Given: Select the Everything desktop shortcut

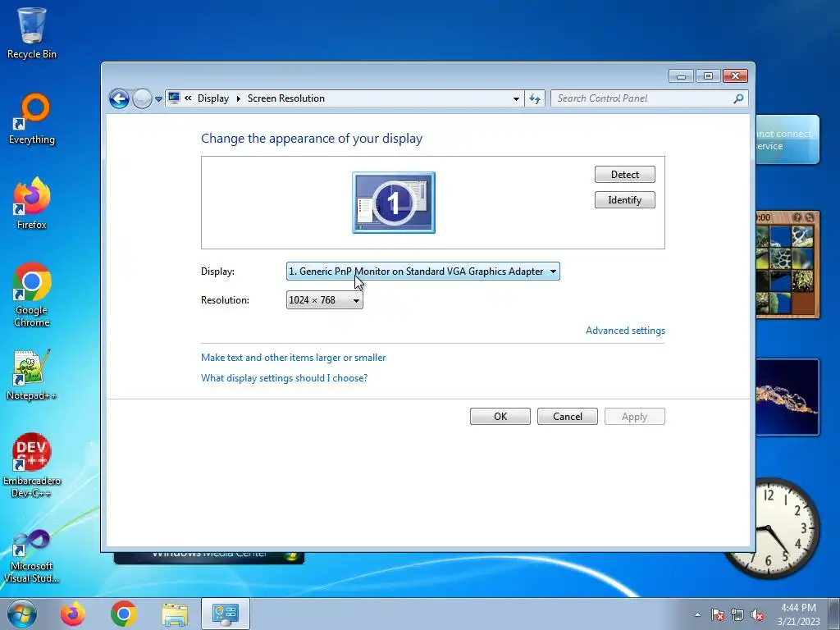Looking at the screenshot, I should 32,119.
